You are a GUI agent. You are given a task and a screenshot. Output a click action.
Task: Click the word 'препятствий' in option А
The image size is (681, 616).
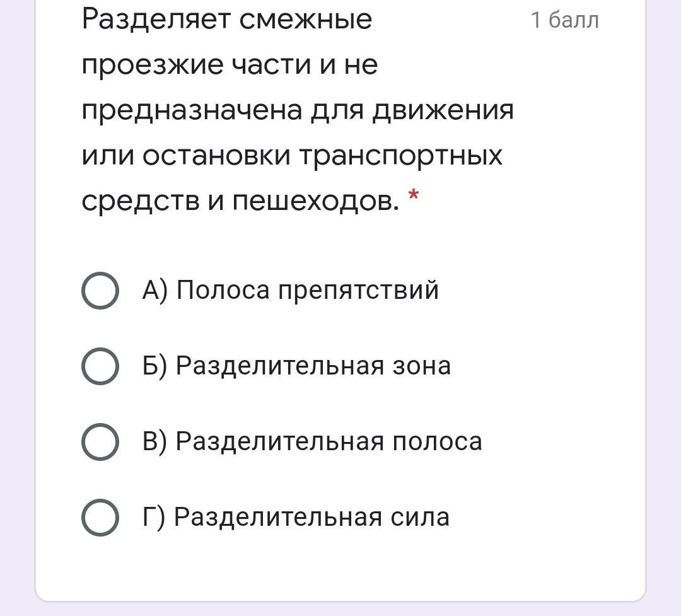pyautogui.click(x=358, y=290)
